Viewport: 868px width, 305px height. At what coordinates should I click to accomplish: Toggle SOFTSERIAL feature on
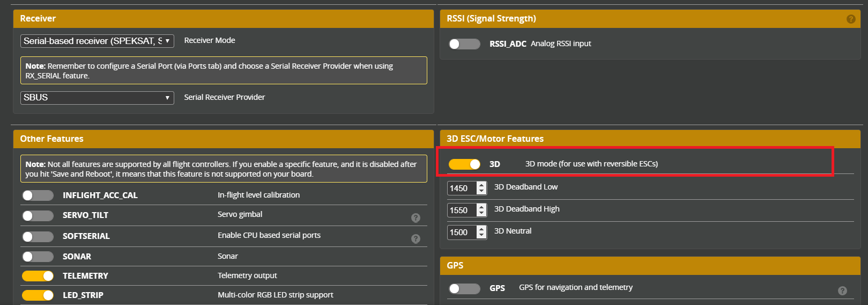click(38, 236)
